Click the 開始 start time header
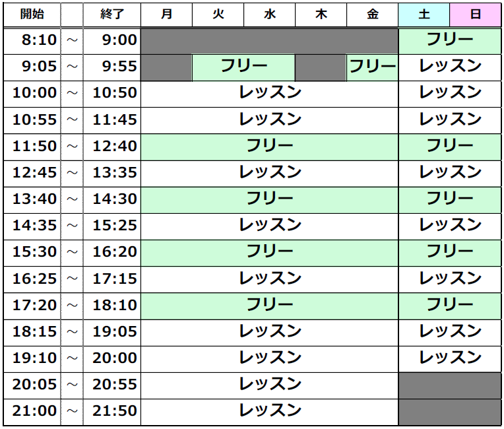The height and width of the screenshot is (429, 504). 32,15
